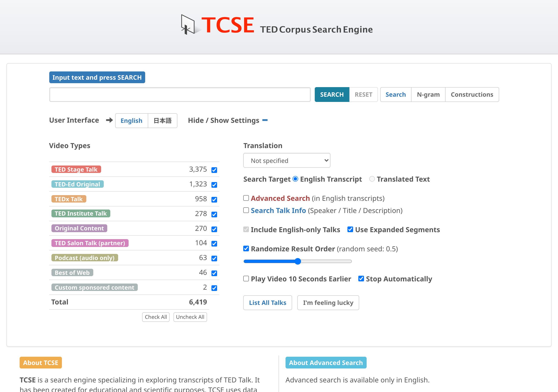Click the Podcast (audio only) badge
Screen dimensions: 558x392
pos(84,258)
